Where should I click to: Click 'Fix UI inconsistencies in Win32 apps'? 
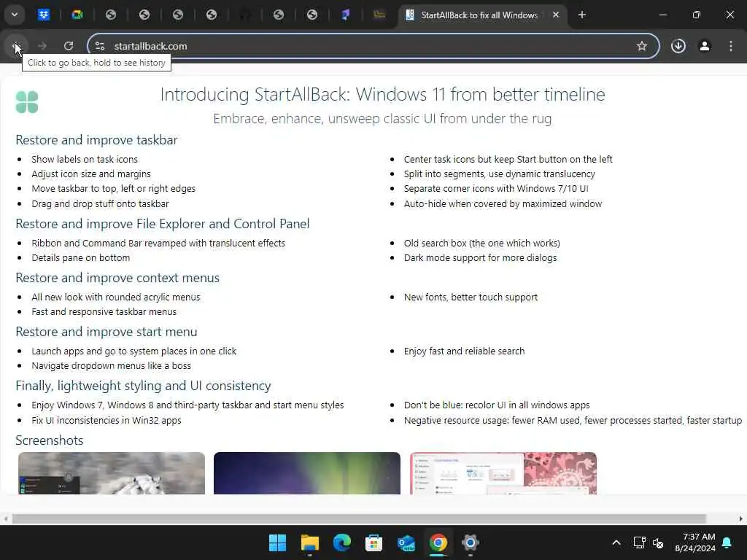107,420
